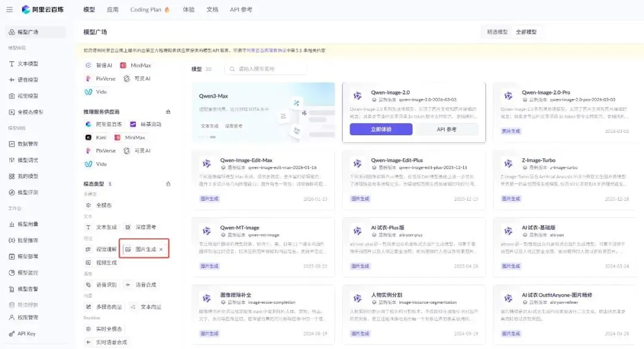644x349 pixels.
Task: Focus the model name search field
Action: pyautogui.click(x=265, y=69)
